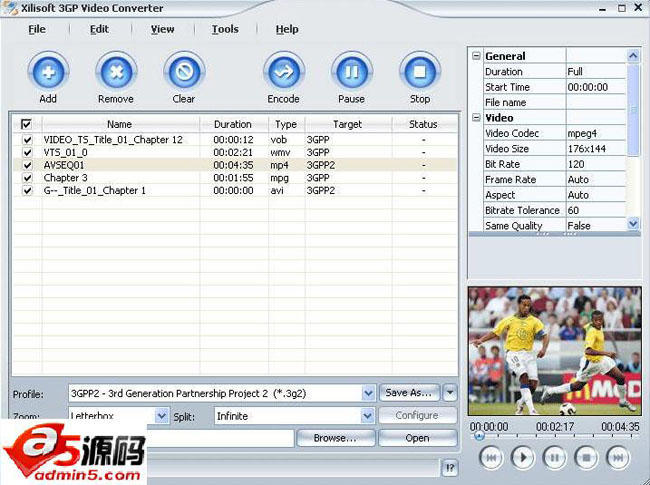Open the Zoom Letterbox dropdown
Image resolution: width=650 pixels, height=485 pixels.
coord(162,415)
